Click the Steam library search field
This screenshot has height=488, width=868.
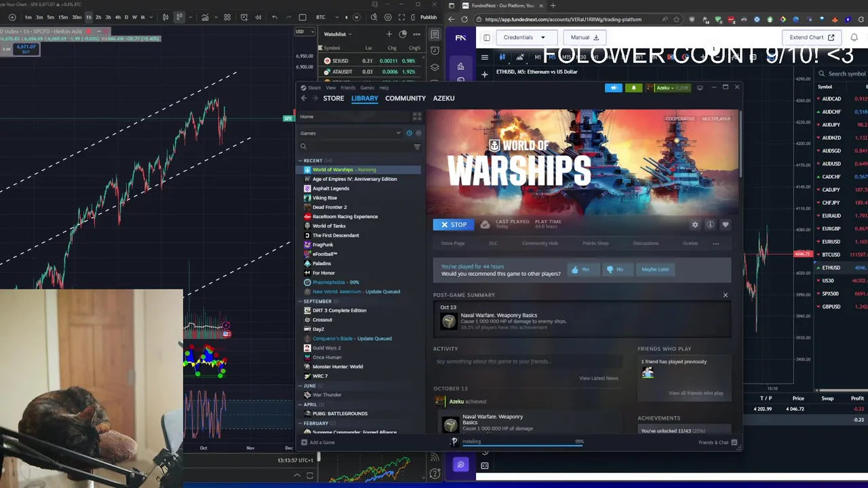pos(356,146)
